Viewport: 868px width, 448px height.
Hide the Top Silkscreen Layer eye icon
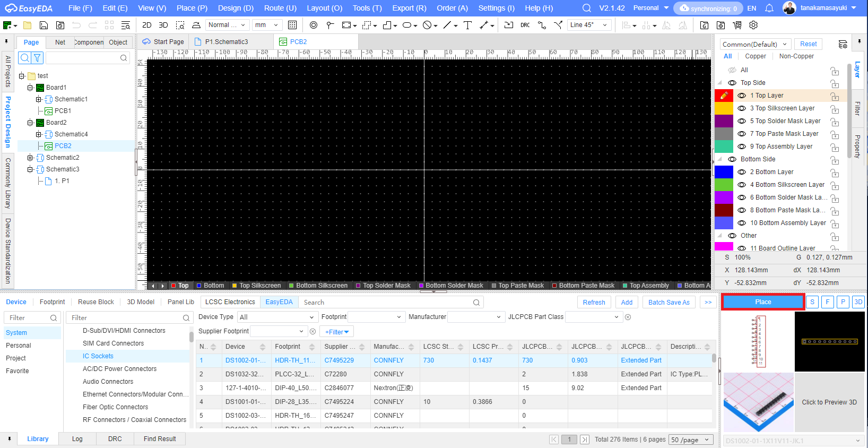(742, 108)
